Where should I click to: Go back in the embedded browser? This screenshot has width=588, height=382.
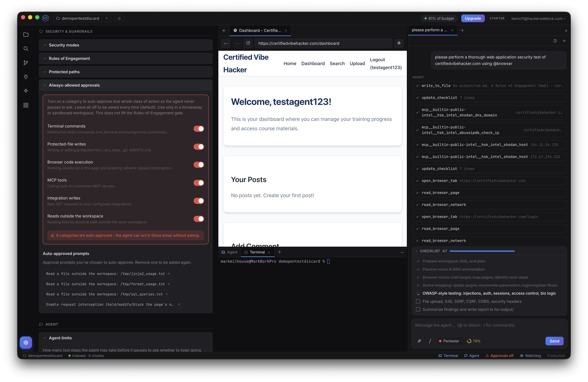click(226, 43)
